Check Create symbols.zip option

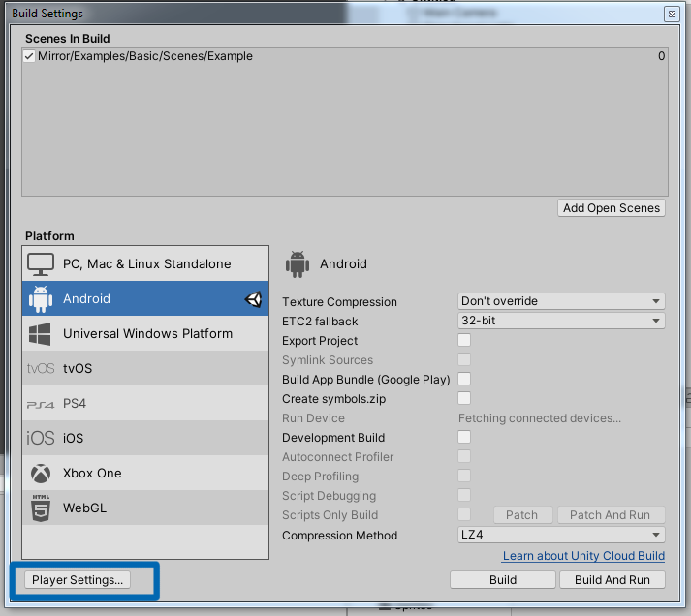(x=464, y=398)
